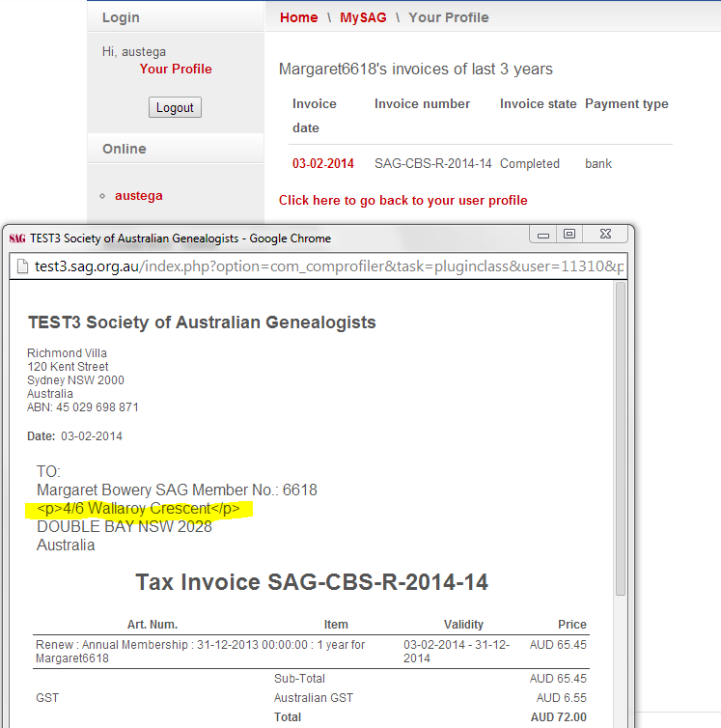Click link to go back to user profile
721x728 pixels.
tap(403, 200)
